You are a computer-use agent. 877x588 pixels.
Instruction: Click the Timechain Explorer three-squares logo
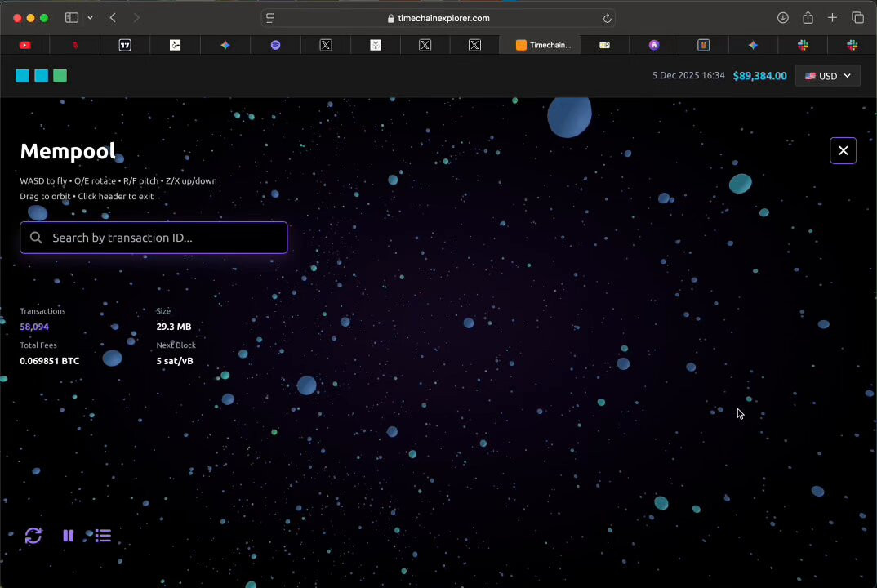(41, 76)
